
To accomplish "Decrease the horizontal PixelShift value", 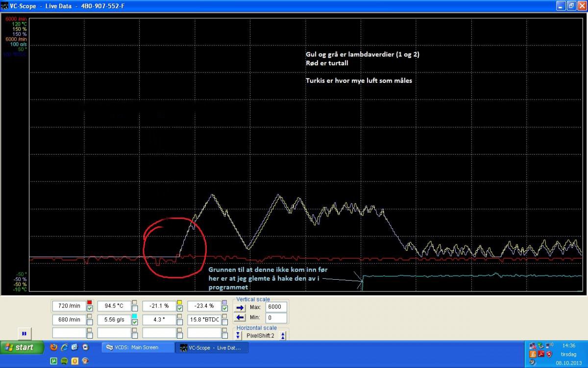I will (x=238, y=336).
